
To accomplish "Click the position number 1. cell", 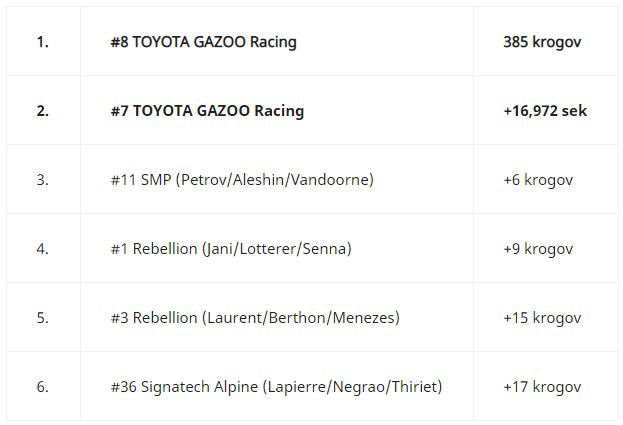I will click(43, 42).
